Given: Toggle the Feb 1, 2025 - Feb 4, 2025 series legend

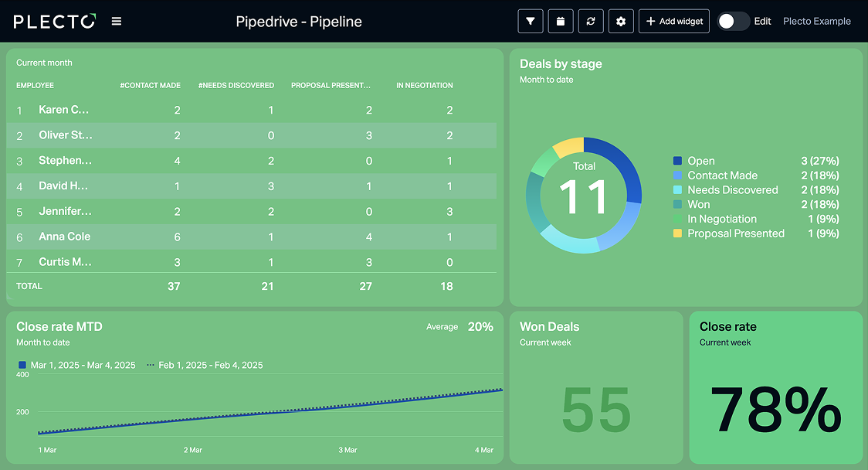Looking at the screenshot, I should (x=205, y=365).
